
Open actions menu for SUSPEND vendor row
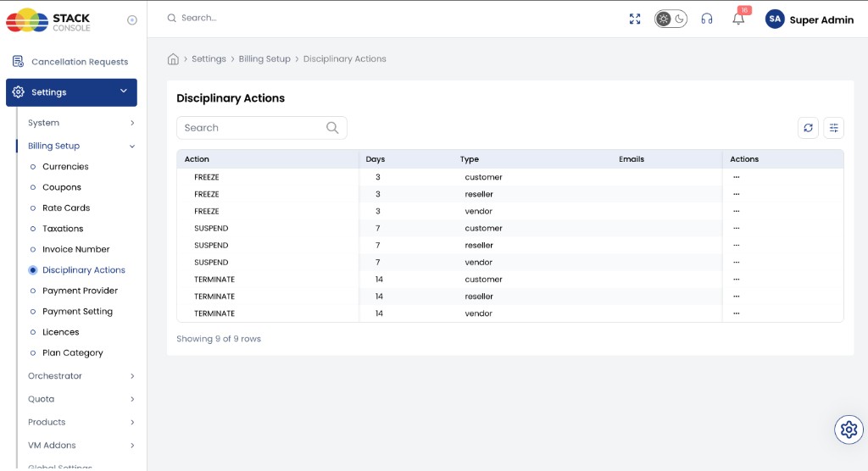click(x=737, y=263)
